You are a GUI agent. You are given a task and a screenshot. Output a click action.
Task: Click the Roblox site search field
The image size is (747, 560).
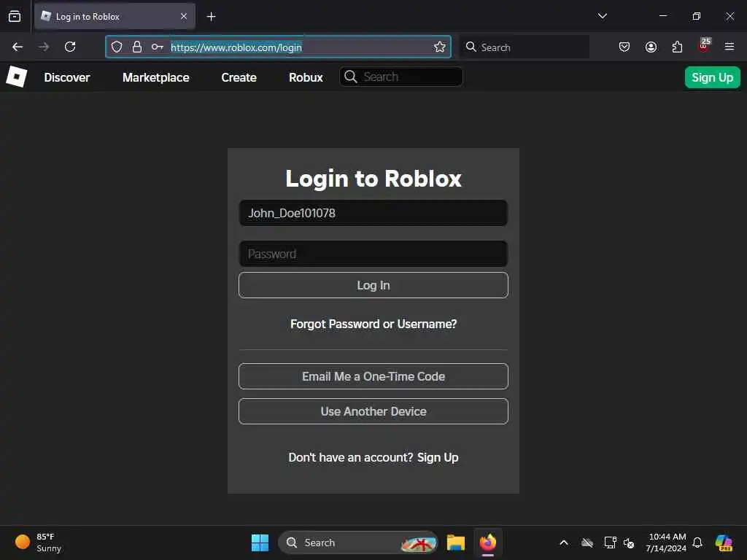click(400, 77)
